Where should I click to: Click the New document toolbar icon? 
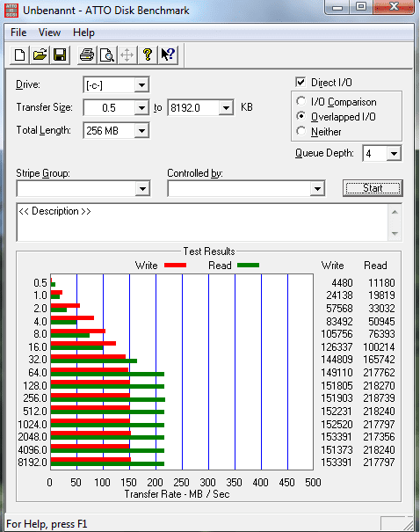pos(19,55)
